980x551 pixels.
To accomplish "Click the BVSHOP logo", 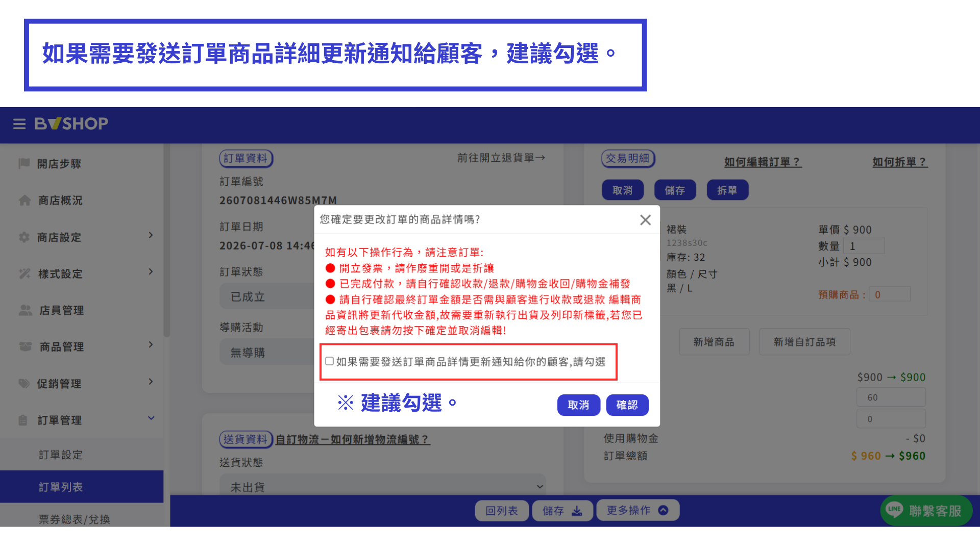I will click(x=71, y=124).
